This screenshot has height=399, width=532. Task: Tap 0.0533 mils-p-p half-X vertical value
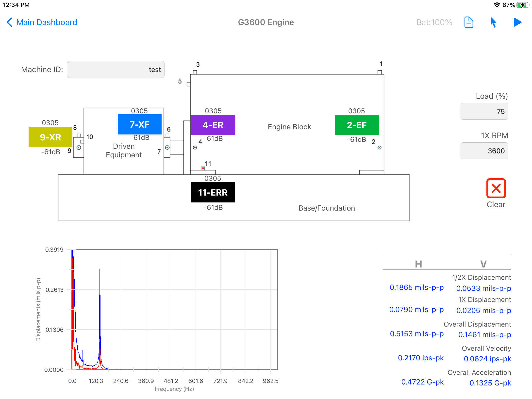click(484, 288)
